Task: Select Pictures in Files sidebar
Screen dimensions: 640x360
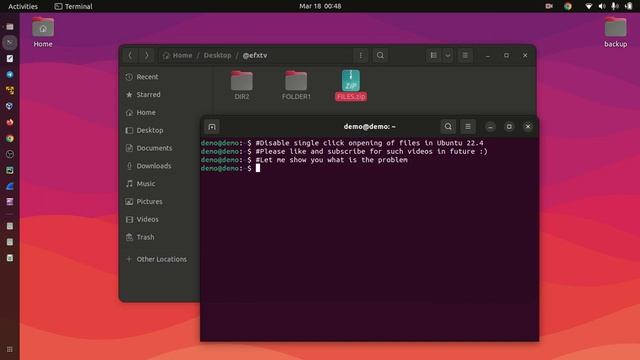Action: point(160,201)
